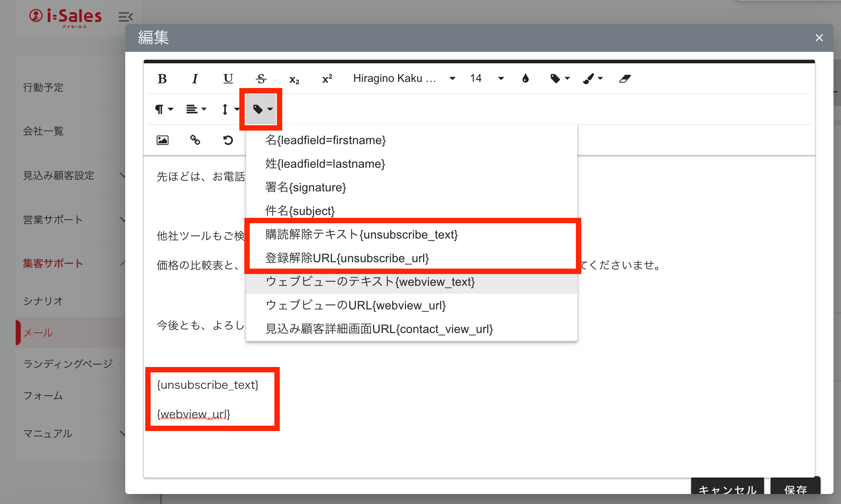Click the キャンセル cancel button

coord(727,487)
